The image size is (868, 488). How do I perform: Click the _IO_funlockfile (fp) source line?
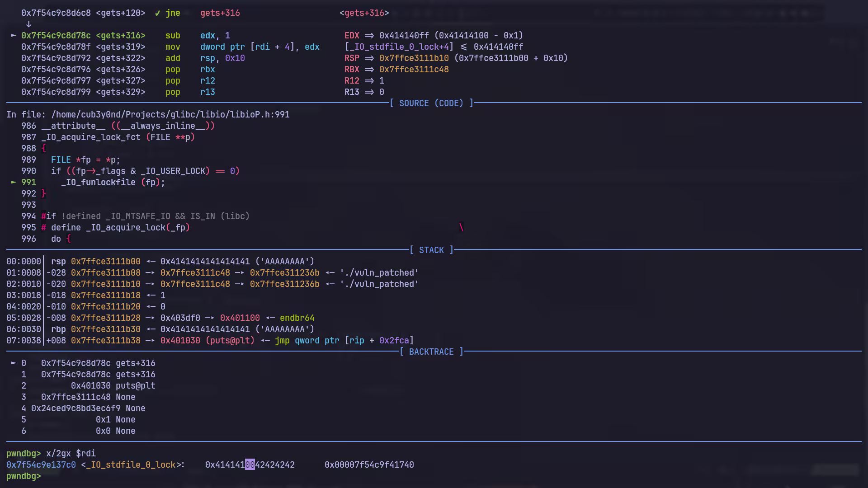tap(113, 182)
